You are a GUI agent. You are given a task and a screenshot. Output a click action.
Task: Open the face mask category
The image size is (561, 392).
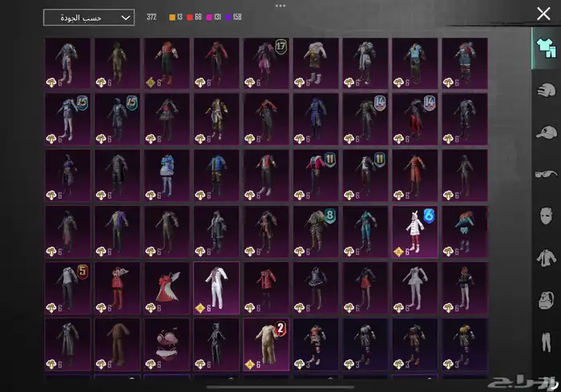(x=546, y=216)
